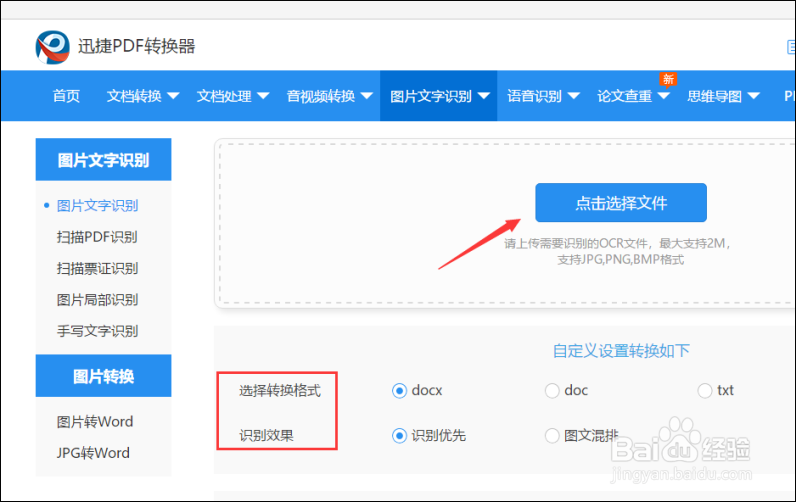Image resolution: width=796 pixels, height=502 pixels.
Task: Open the 思维导图 nav menu
Action: coord(714,96)
